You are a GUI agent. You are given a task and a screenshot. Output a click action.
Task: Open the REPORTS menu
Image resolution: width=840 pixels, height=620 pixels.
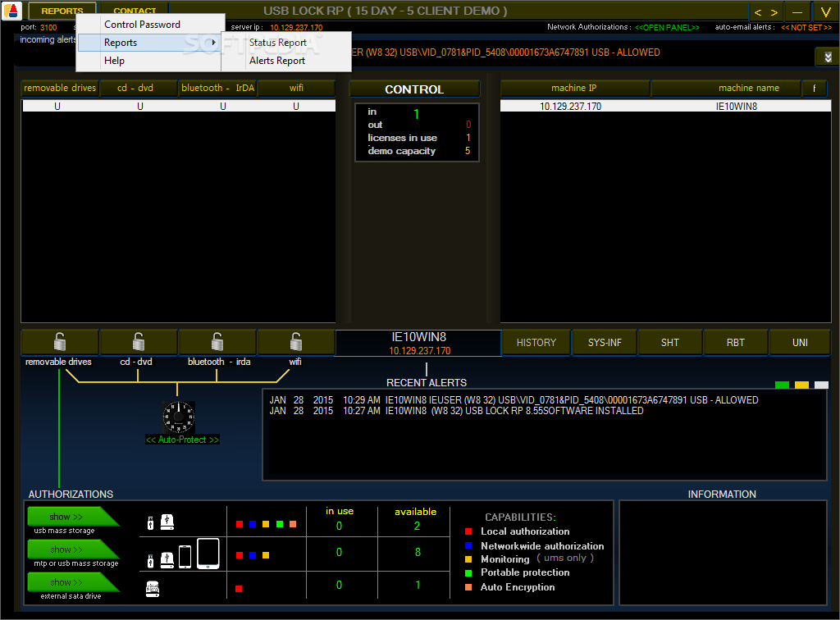coord(62,11)
